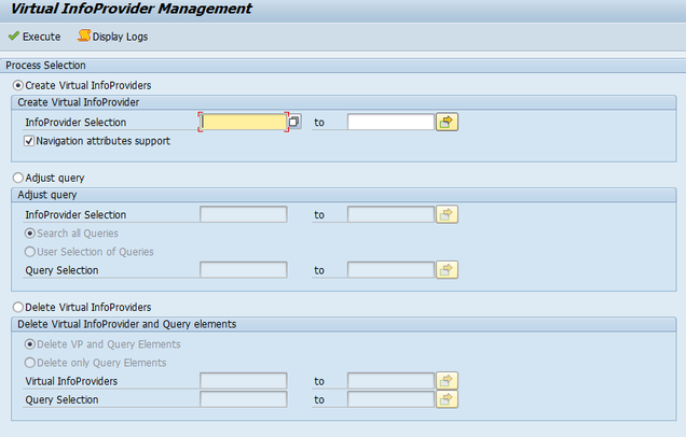Click the green Execute checkmark icon
This screenshot has width=686, height=437.
(x=14, y=36)
